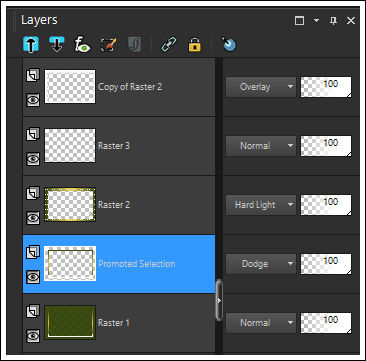Select Copy of Raster 2 layer thumbnail

coord(70,87)
